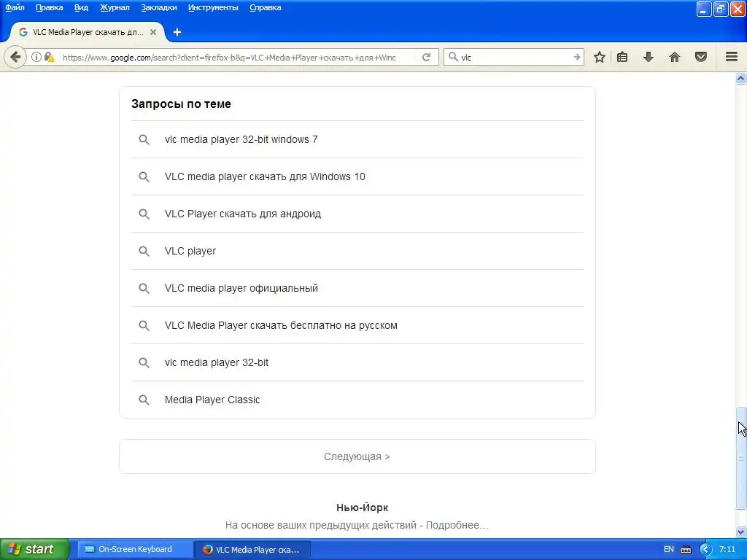Search Media Player Classic suggestion

coord(357,400)
